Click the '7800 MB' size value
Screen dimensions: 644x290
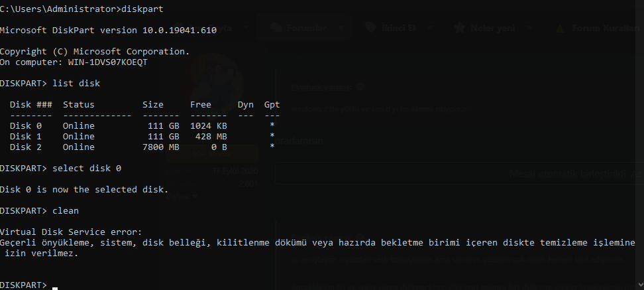tap(160, 147)
